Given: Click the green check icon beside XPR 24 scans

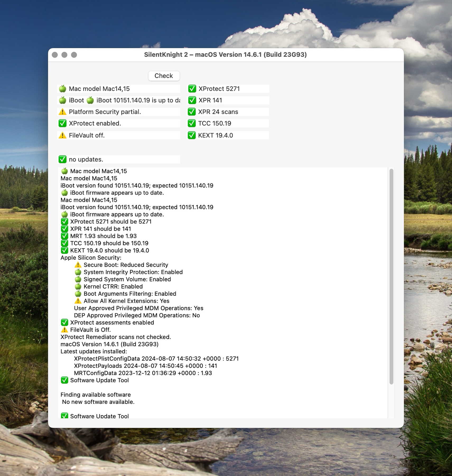Looking at the screenshot, I should 192,112.
